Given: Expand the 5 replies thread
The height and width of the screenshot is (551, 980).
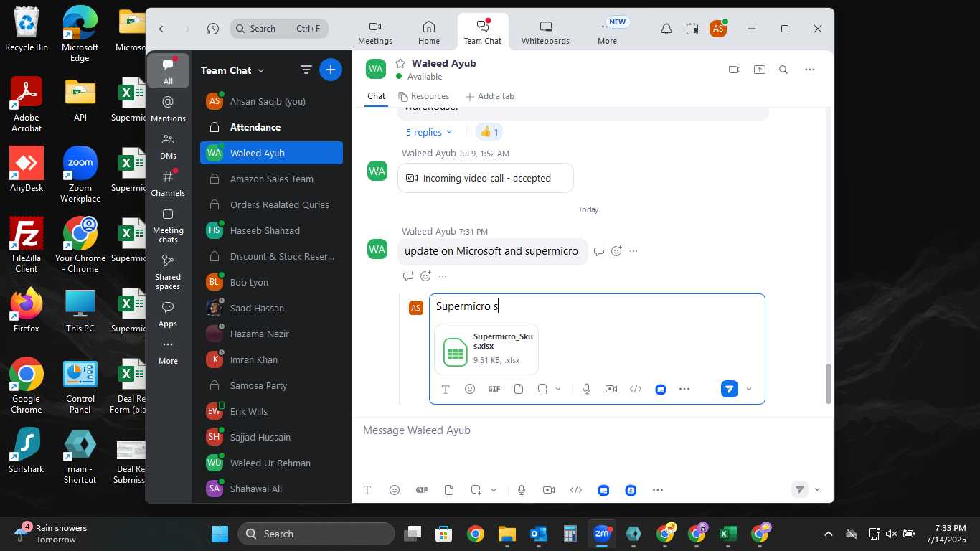Looking at the screenshot, I should [429, 132].
